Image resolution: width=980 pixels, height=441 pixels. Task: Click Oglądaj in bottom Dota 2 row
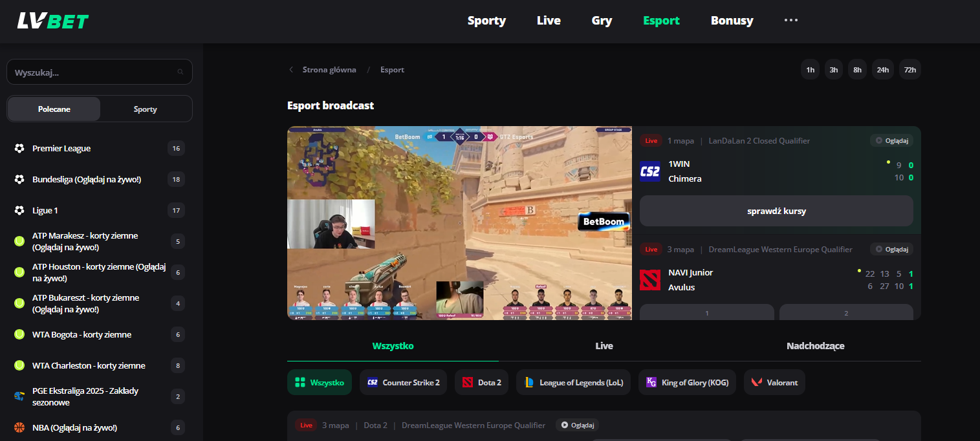pyautogui.click(x=577, y=425)
